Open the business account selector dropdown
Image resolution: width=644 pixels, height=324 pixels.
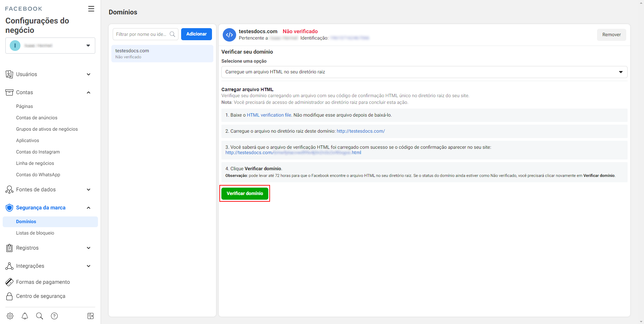click(50, 46)
